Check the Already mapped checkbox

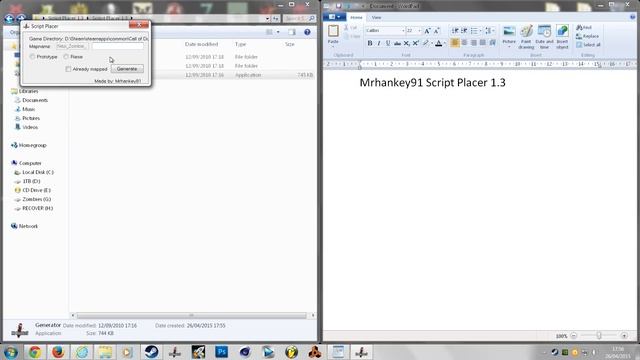coord(68,69)
